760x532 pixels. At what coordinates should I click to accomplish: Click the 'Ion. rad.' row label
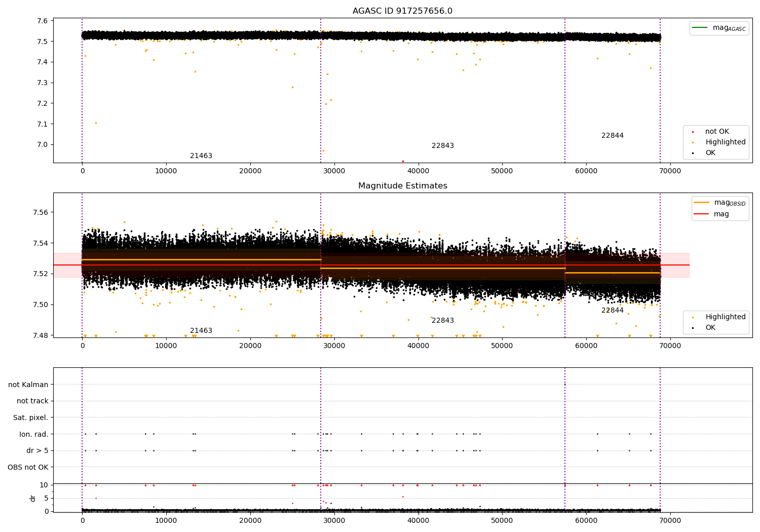pyautogui.click(x=34, y=435)
